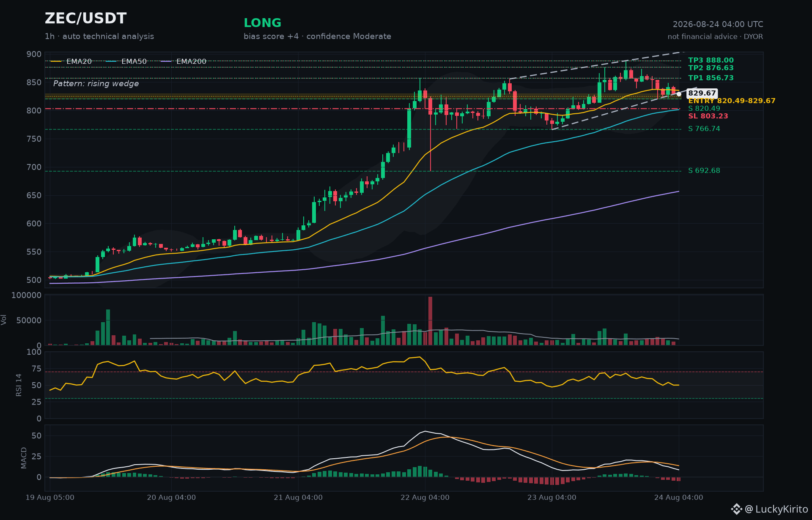
Task: Click the "20 Aug 04:00" time axis label
Action: tap(171, 498)
